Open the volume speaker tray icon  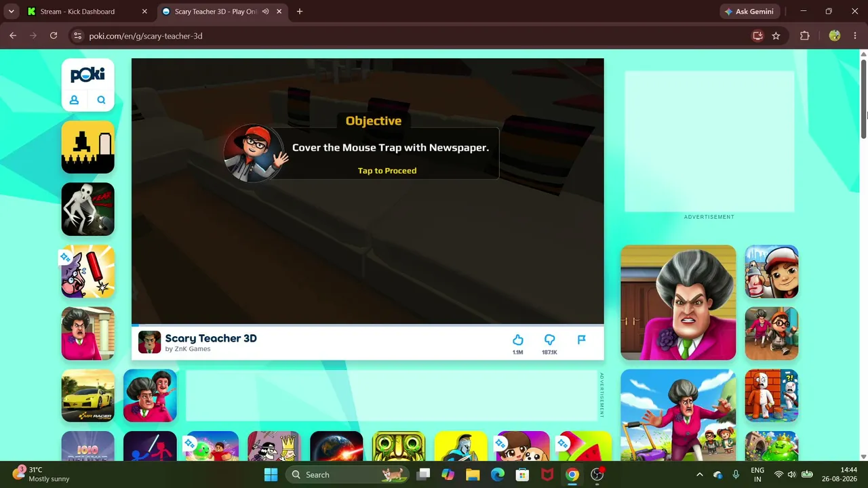[791, 474]
